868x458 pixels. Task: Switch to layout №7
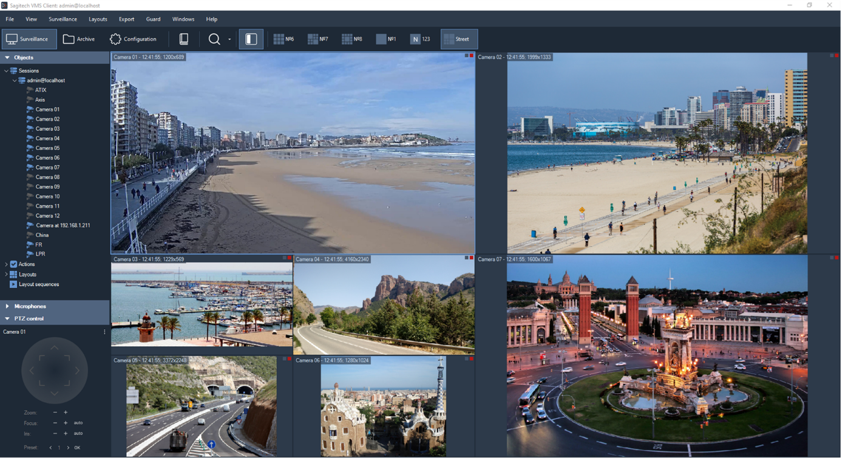317,39
